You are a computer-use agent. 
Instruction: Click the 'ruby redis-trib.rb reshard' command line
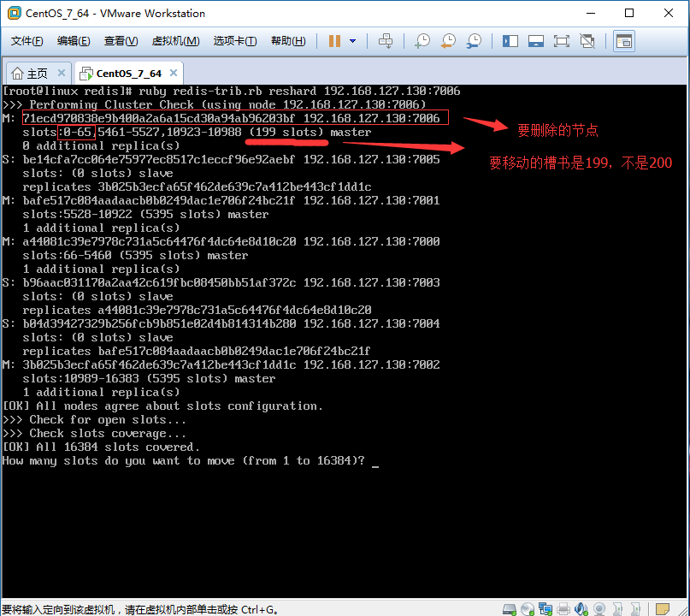point(231,92)
